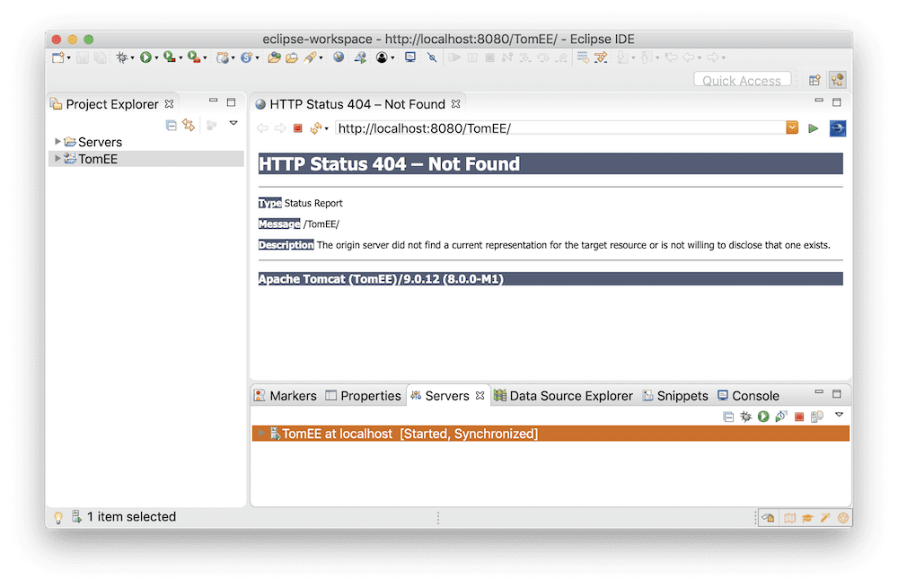Start the server in debug mode
This screenshot has height=588, width=898.
pyautogui.click(x=745, y=417)
